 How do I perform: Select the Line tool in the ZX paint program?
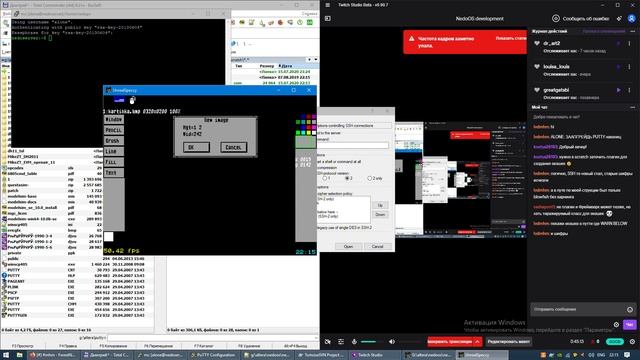click(114, 151)
